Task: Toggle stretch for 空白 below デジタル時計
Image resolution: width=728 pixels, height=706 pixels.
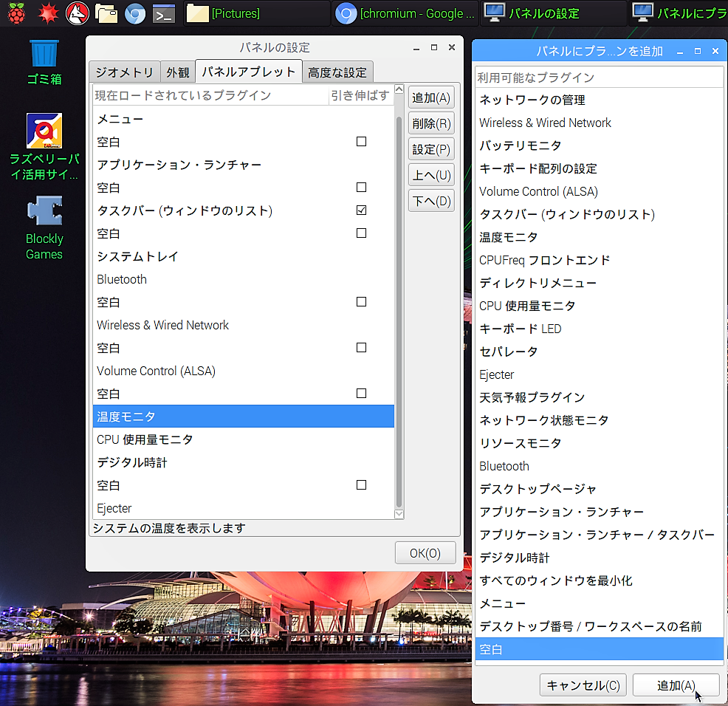Action: coord(361,484)
